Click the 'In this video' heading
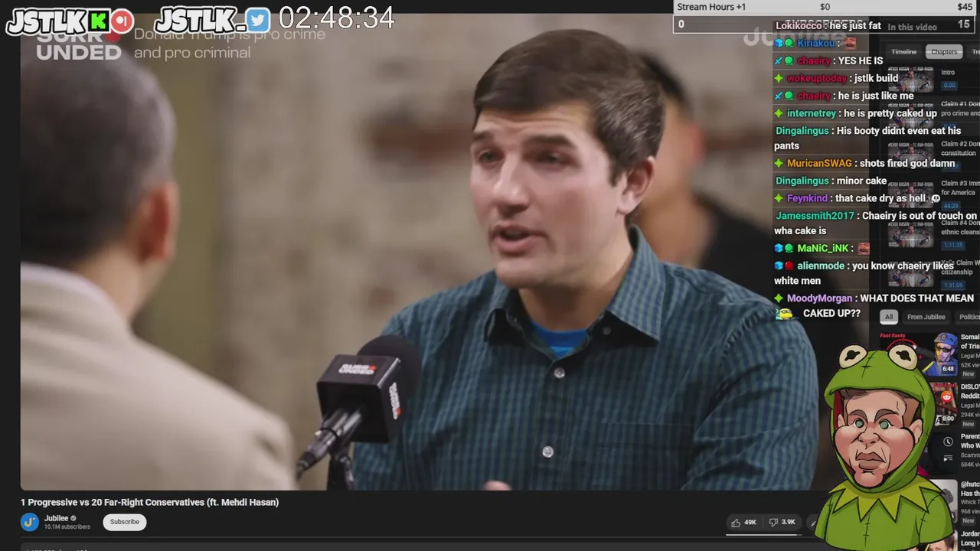 pos(913,28)
